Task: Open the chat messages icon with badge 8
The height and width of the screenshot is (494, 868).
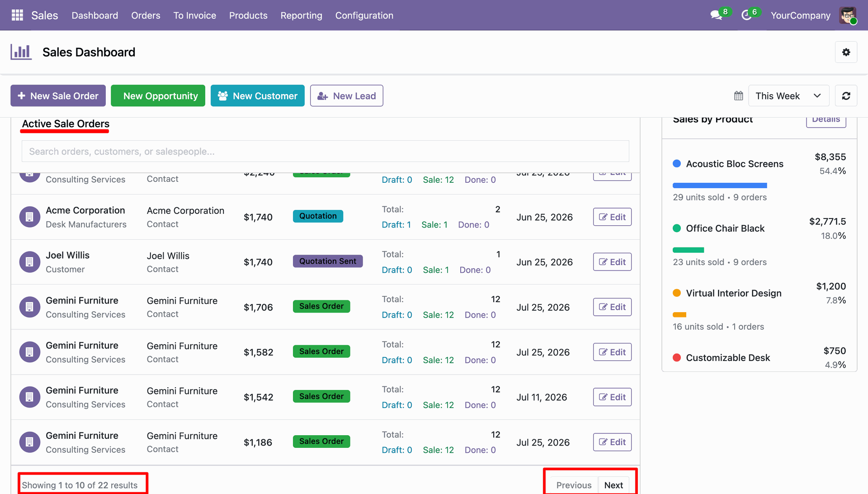Action: point(716,15)
